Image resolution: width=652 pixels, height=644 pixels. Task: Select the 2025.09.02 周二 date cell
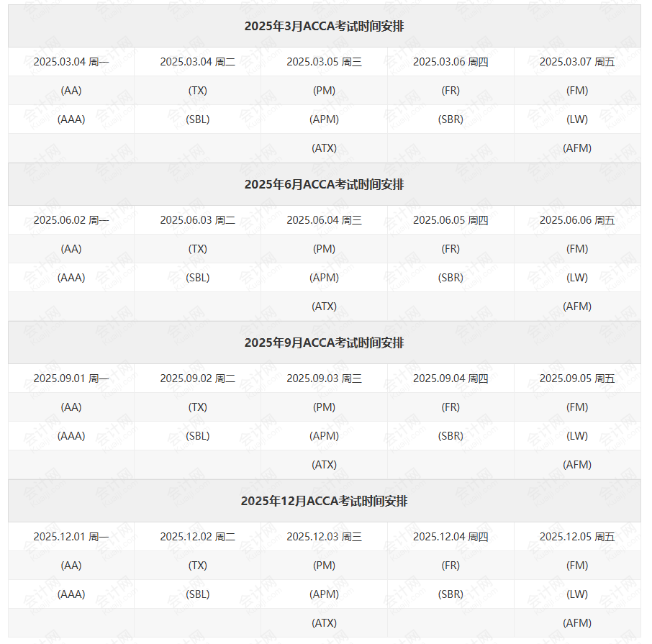click(x=197, y=378)
